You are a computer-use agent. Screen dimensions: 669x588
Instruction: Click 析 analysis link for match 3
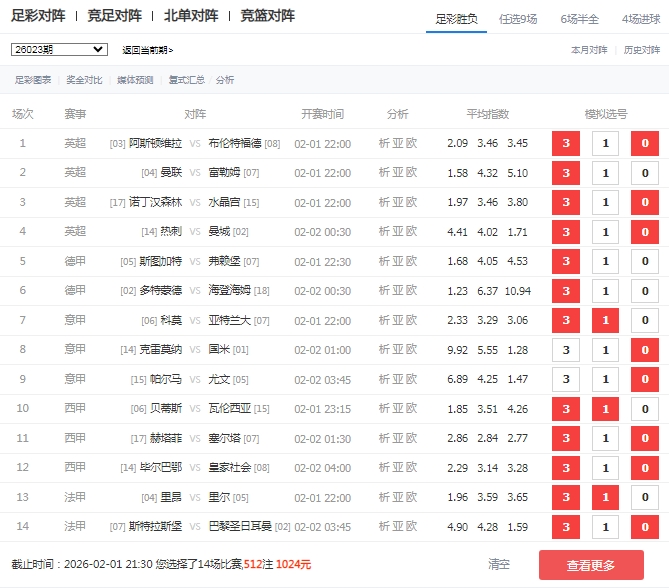click(384, 203)
